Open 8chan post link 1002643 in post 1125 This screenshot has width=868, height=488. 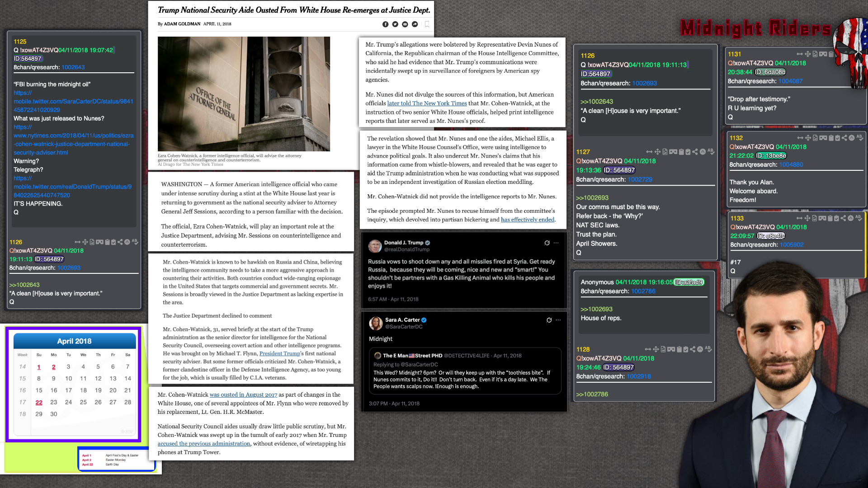coord(73,67)
